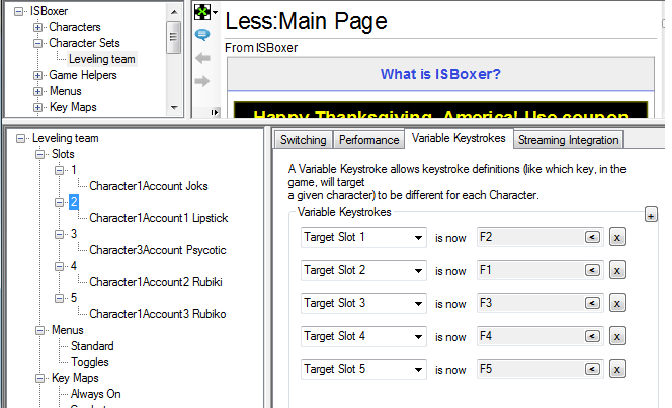The height and width of the screenshot is (408, 672).
Task: Collapse the lower Leveling team root node
Action: (20, 138)
